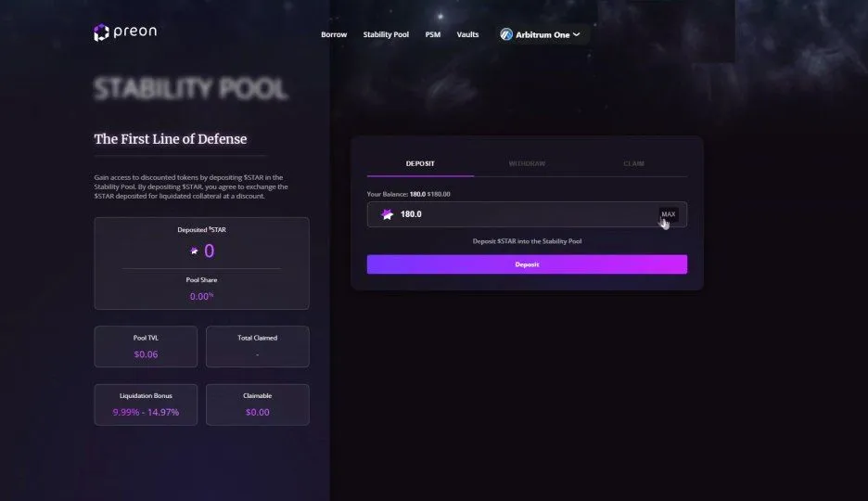
Task: Click the STAR token icon in amount field
Action: [387, 214]
